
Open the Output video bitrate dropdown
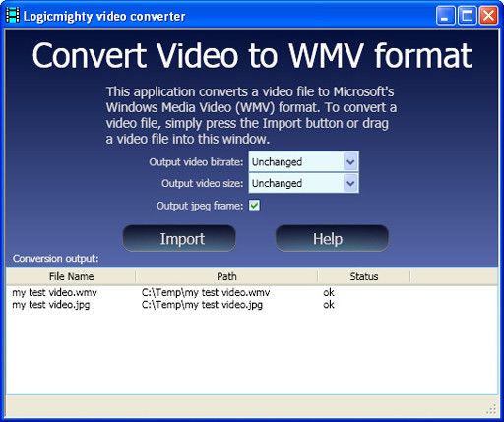coord(303,161)
